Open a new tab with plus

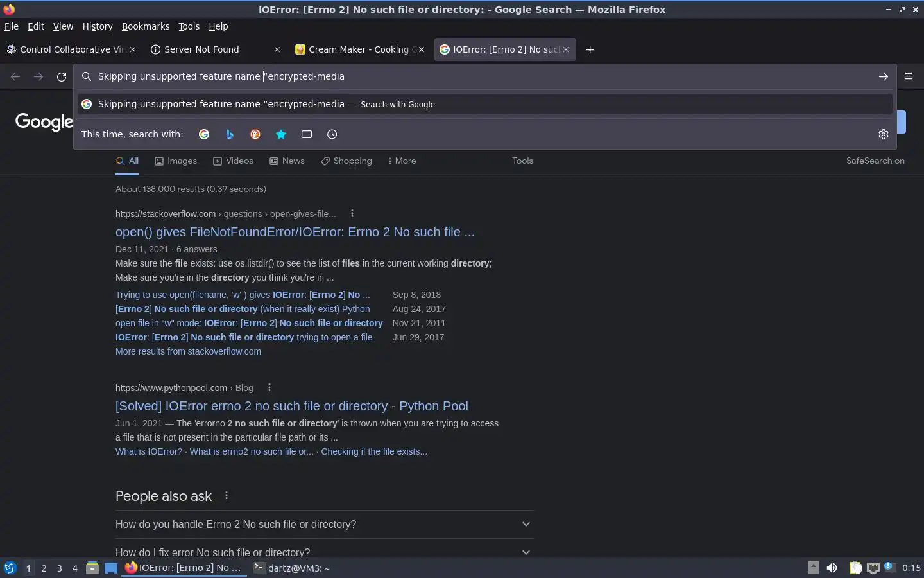coord(590,49)
